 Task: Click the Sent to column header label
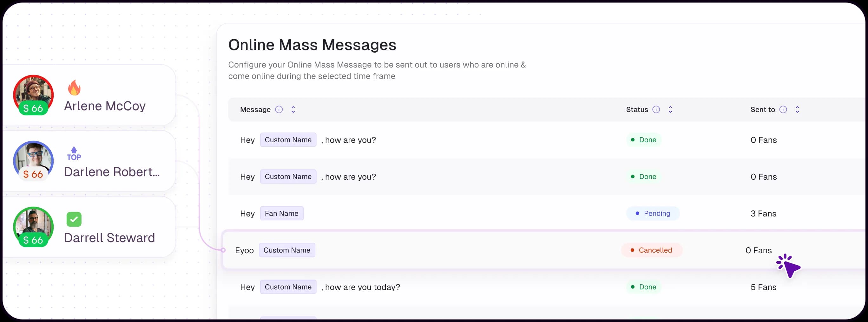click(x=763, y=109)
